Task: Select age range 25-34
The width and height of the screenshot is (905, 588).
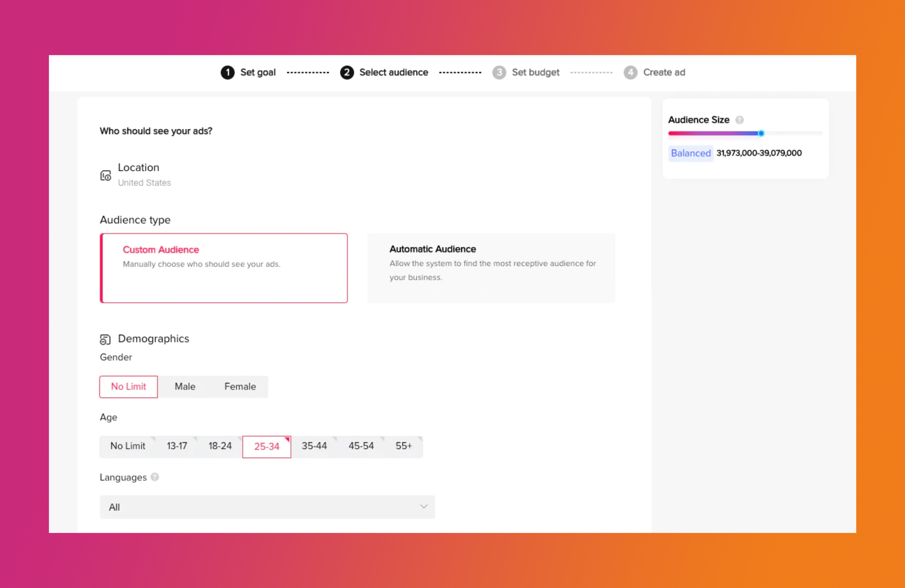Action: (x=266, y=446)
